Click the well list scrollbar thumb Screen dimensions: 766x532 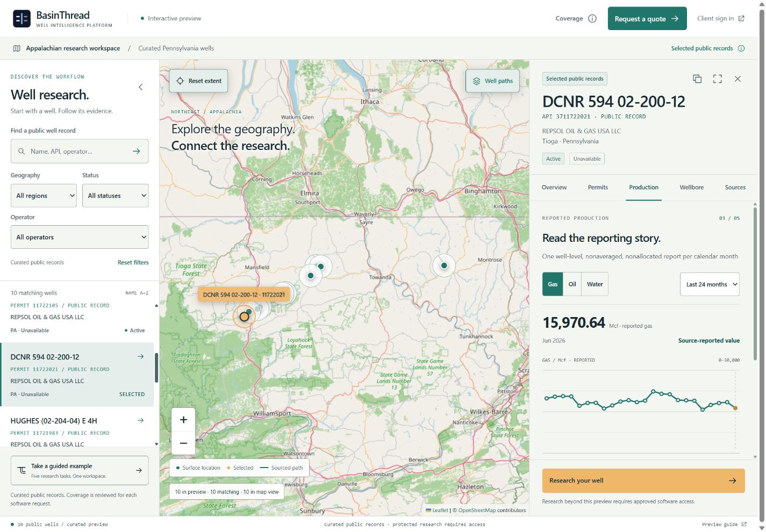[156, 368]
